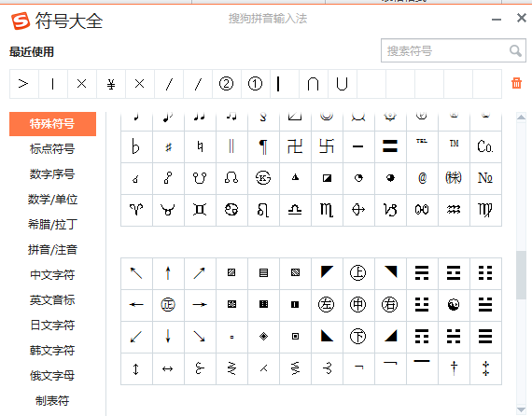Insert the Taurus zodiac symbol ♉
The height and width of the screenshot is (416, 532).
[168, 210]
